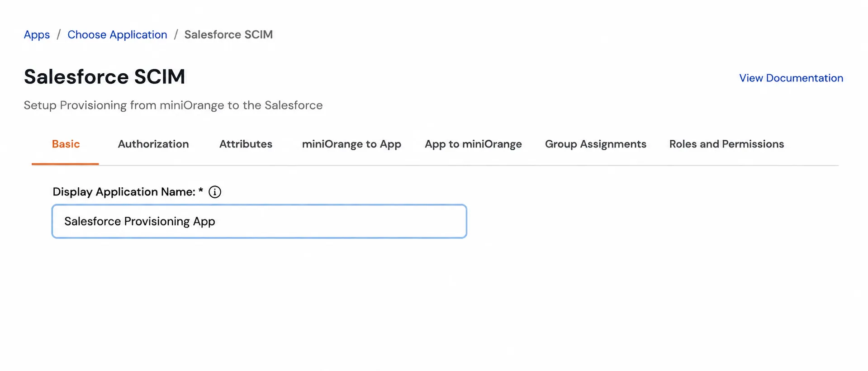868x371 pixels.
Task: Open the Attributes tab
Action: pos(246,144)
